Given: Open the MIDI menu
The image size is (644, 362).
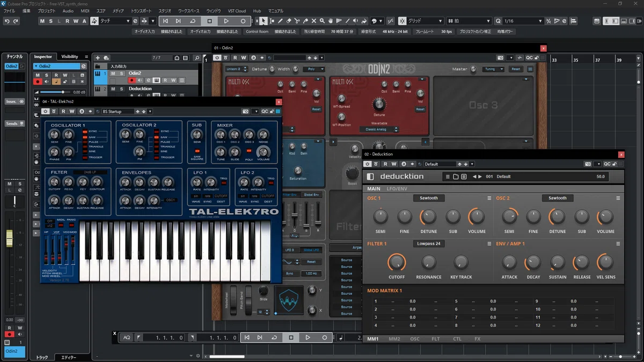Looking at the screenshot, I should tap(85, 11).
